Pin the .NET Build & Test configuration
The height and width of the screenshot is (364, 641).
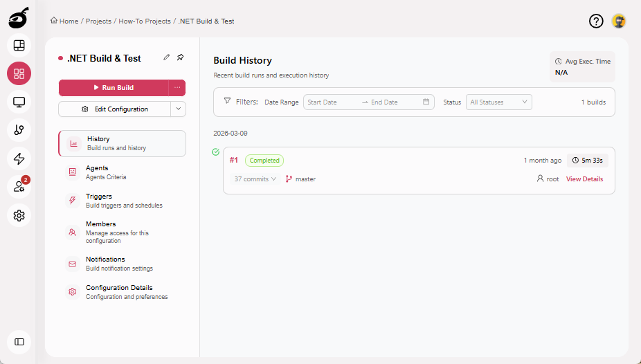180,57
